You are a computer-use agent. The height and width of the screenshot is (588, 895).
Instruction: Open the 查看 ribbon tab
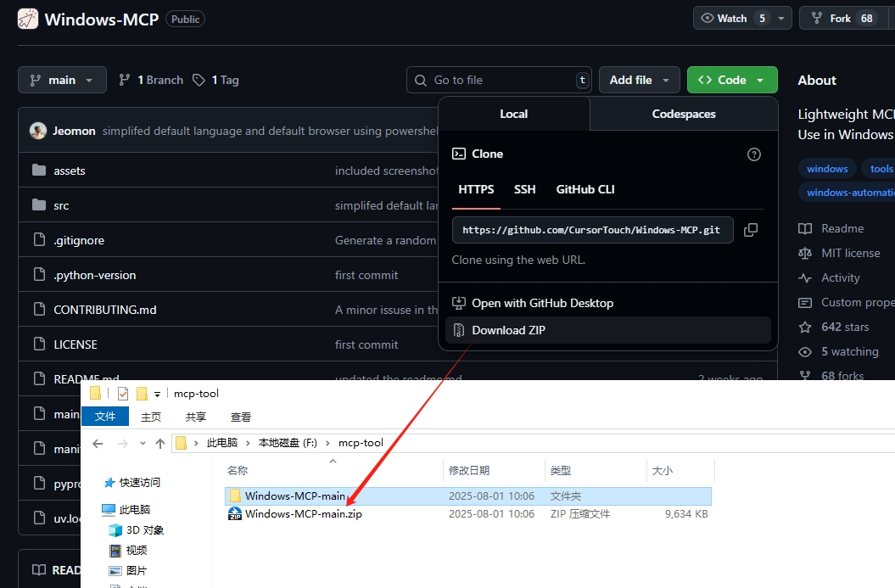click(241, 417)
